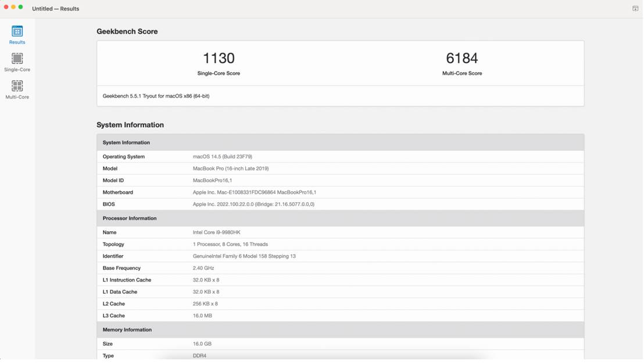Click the multi-core score value 6184

pyautogui.click(x=462, y=58)
